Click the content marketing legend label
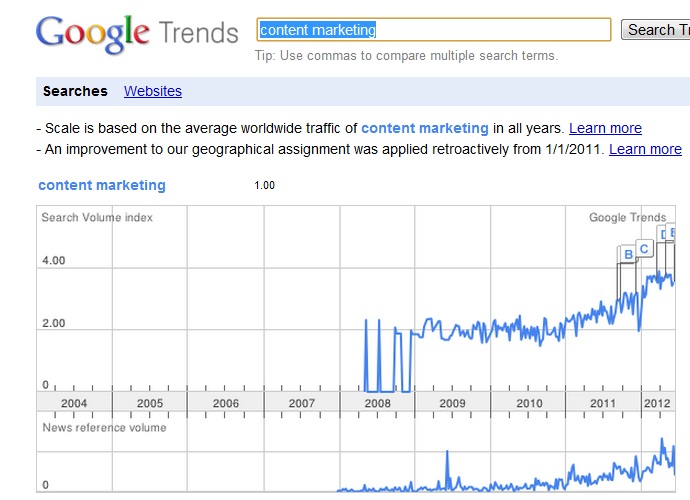Viewport: 690px width, 500px height. click(x=102, y=185)
